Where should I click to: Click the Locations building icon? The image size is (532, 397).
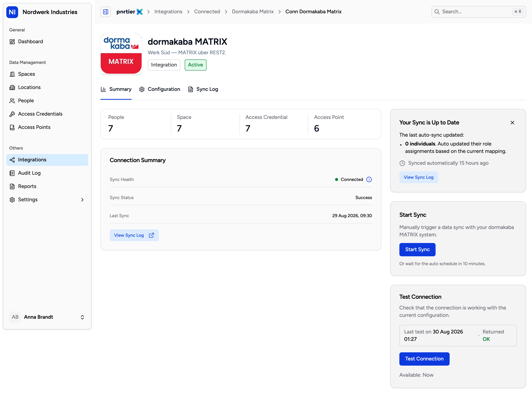(12, 88)
